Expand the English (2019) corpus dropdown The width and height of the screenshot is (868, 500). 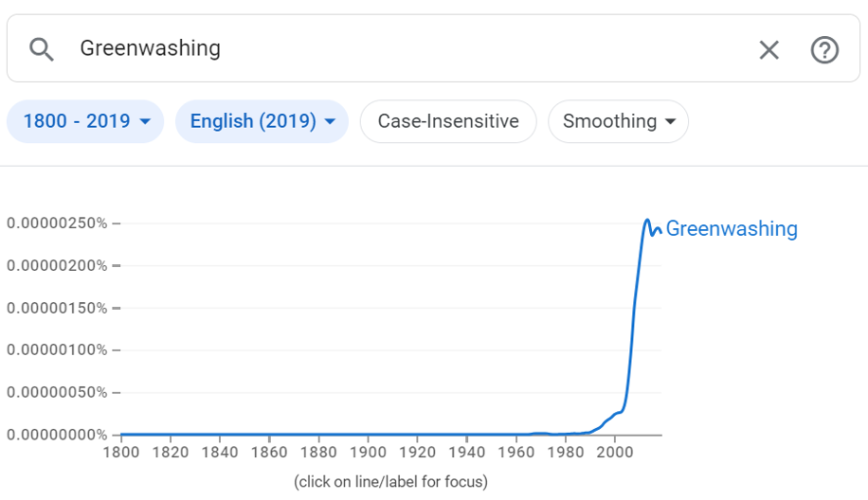(x=262, y=121)
